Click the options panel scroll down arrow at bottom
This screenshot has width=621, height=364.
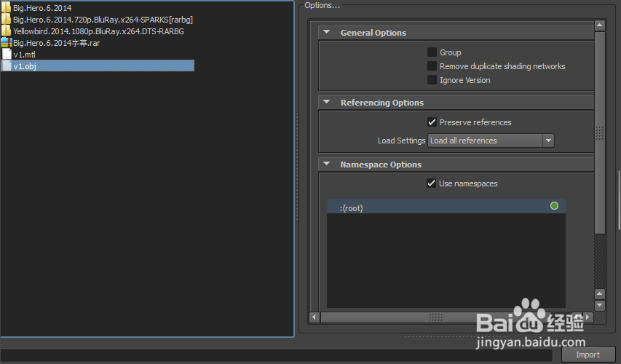600,305
